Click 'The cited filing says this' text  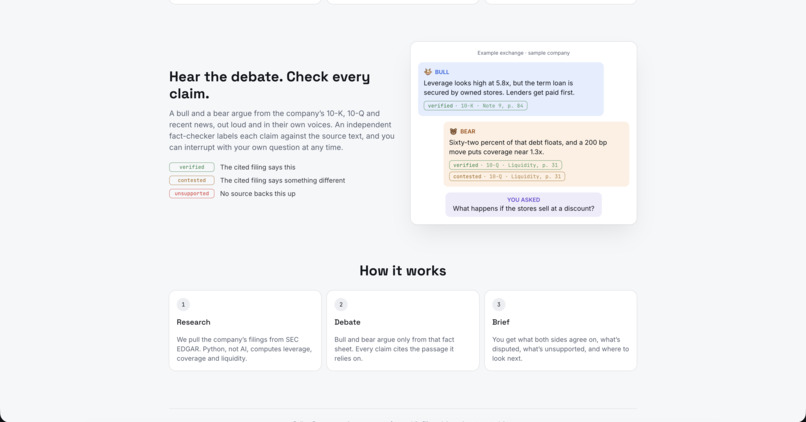pyautogui.click(x=258, y=167)
